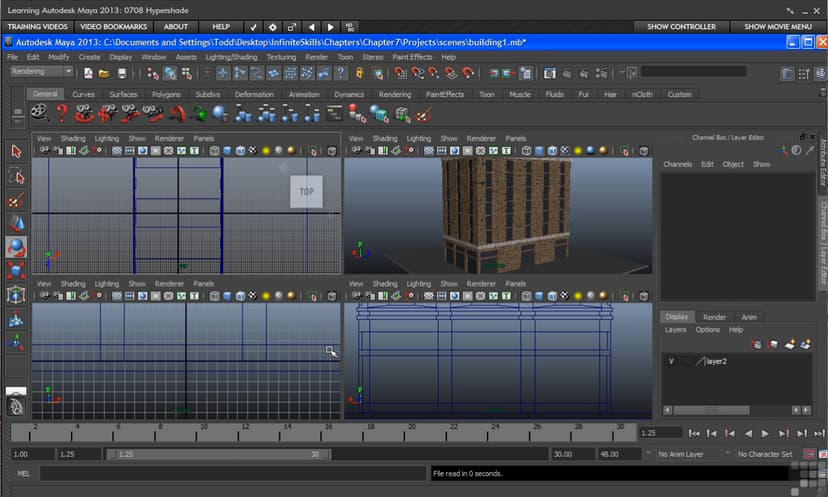Toggle the layer2 display type box
This screenshot has width=828, height=497.
click(686, 361)
